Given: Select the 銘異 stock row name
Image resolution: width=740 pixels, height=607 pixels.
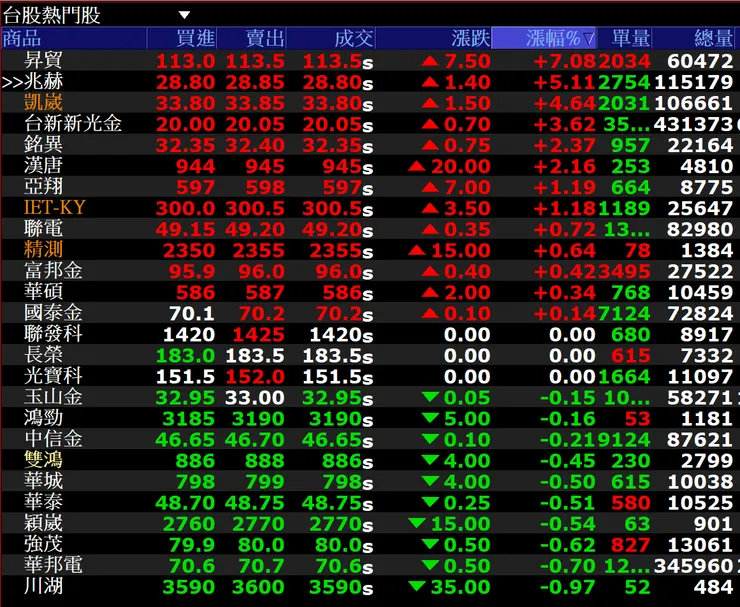Looking at the screenshot, I should coord(43,144).
